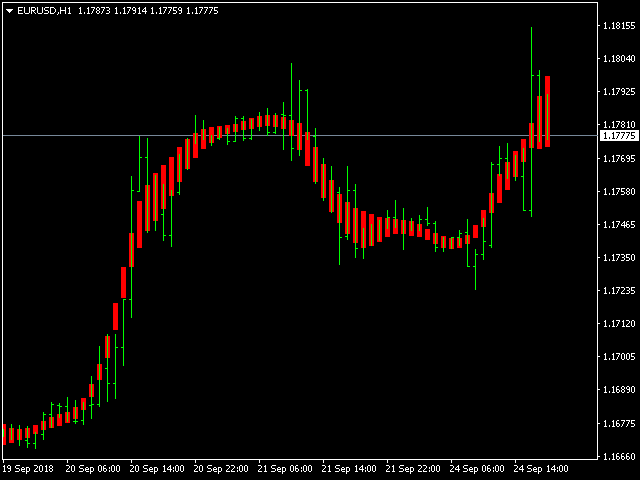
Task: Click the 20 Sep 06:00 time label
Action: point(93,469)
